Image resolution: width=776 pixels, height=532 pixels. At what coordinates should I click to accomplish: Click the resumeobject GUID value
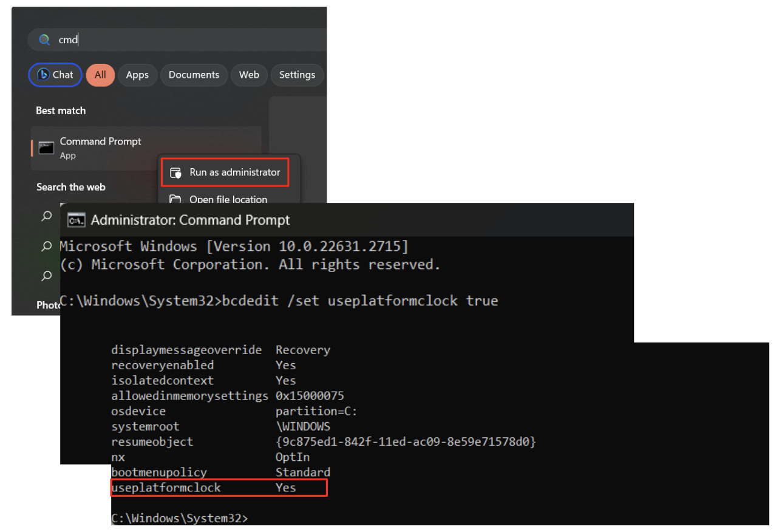[x=406, y=442]
